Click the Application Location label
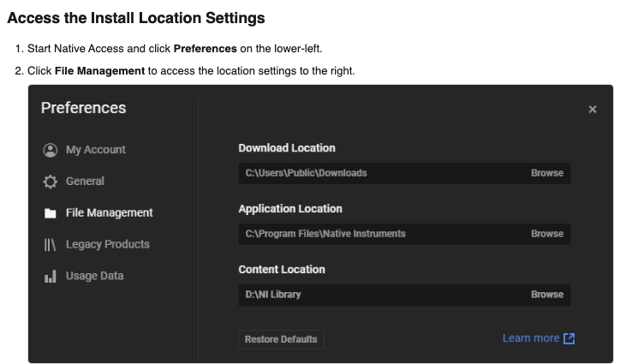Image resolution: width=638 pixels, height=364 pixels. tap(290, 209)
